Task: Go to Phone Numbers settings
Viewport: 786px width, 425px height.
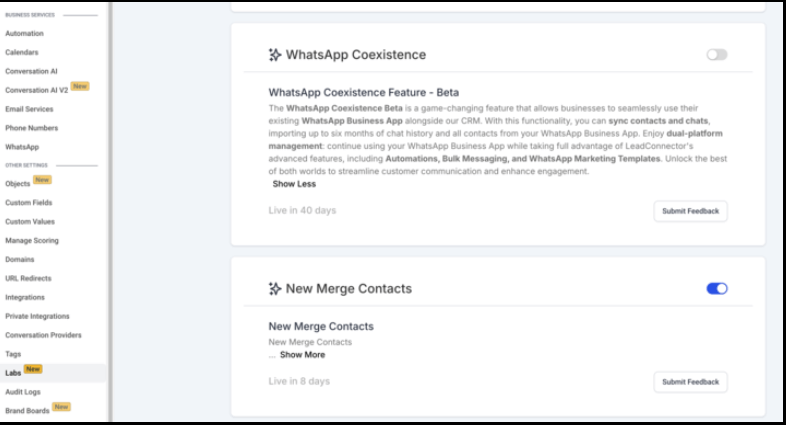Action: click(32, 128)
